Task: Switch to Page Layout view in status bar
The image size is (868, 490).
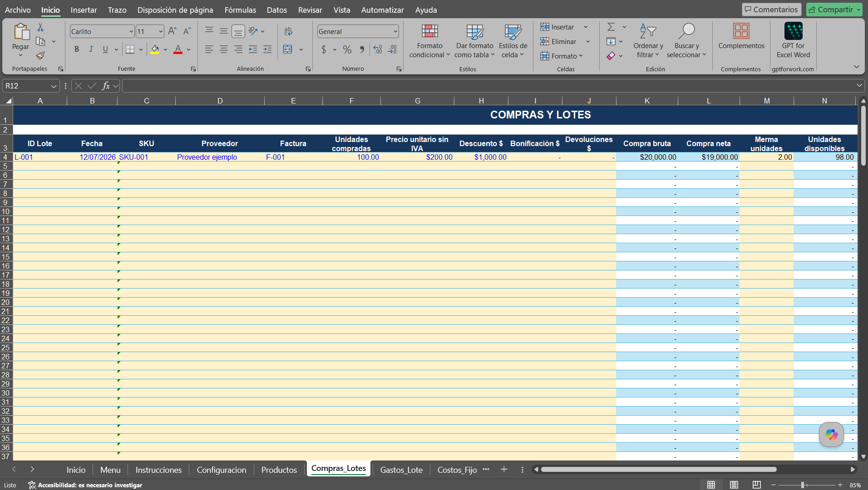Action: coord(734,485)
